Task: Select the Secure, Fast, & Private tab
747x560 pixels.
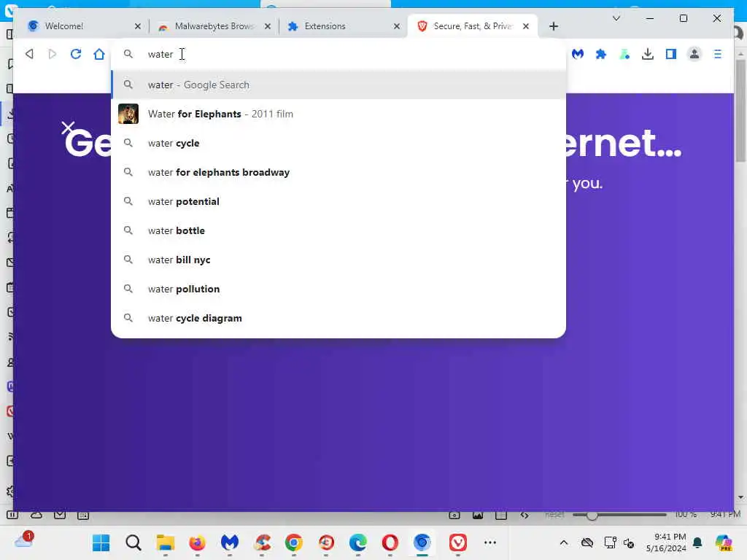Action: 473,26
